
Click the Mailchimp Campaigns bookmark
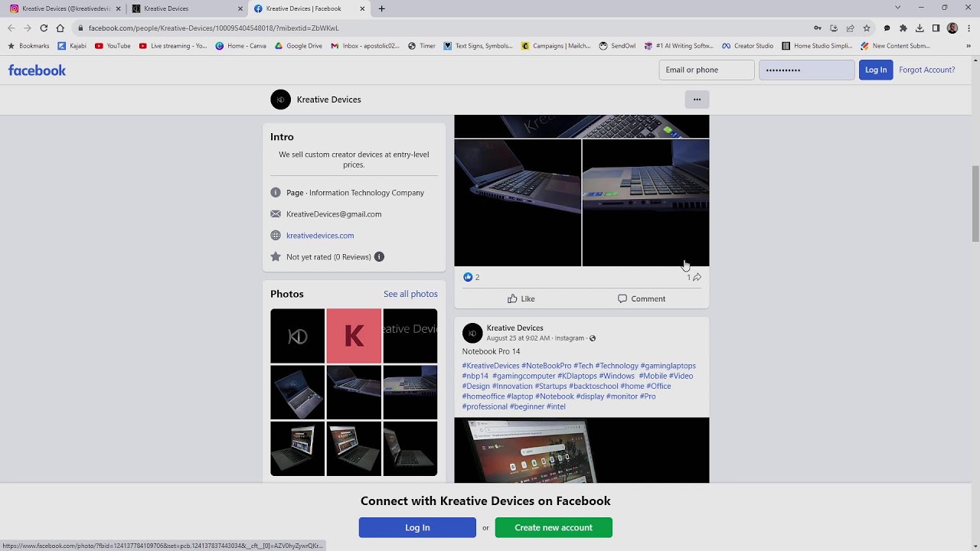click(x=556, y=46)
